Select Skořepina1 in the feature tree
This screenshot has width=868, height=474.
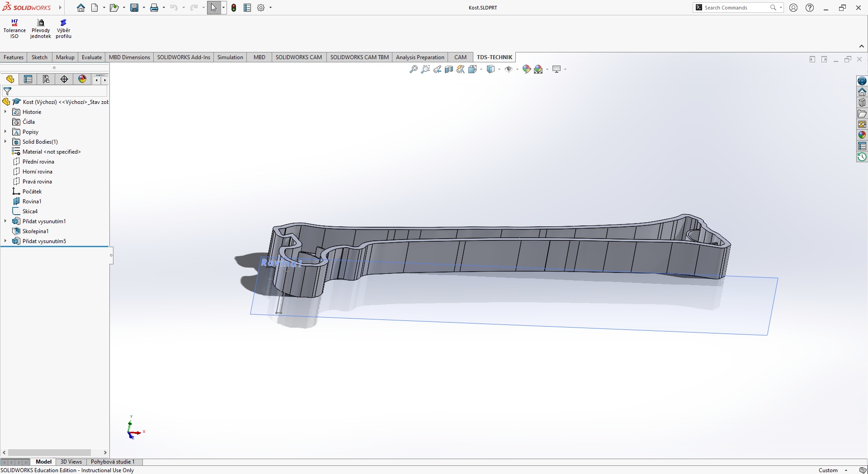coord(35,231)
